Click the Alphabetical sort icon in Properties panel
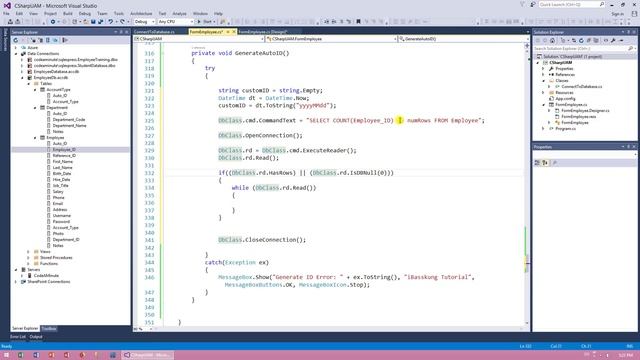Image resolution: width=640 pixels, height=360 pixels. pos(545,163)
